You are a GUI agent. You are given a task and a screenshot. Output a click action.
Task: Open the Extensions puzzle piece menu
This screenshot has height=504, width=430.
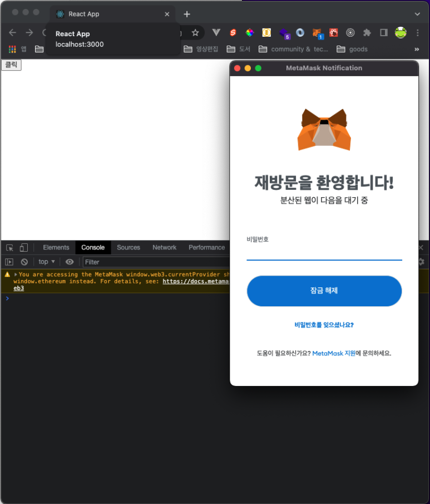[367, 32]
